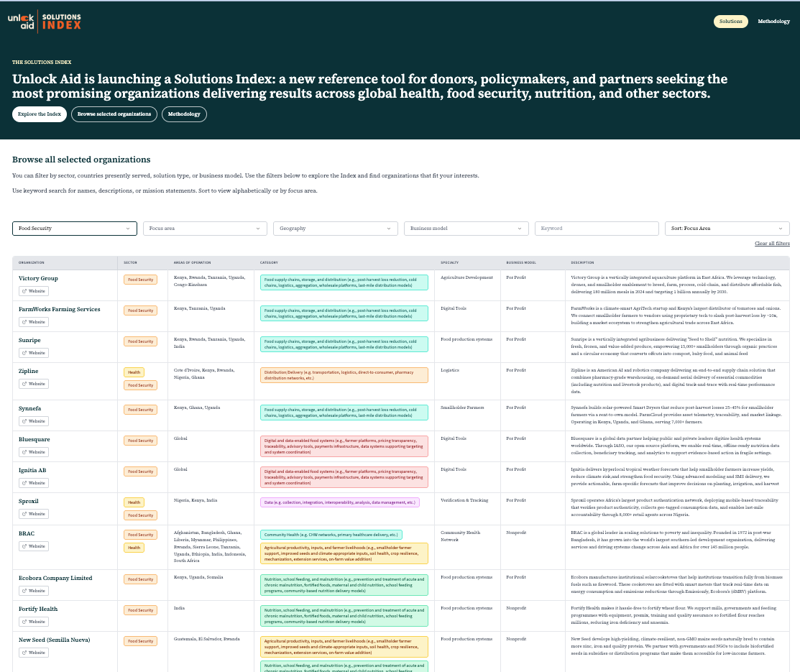Click Distribution/Delivery category tag in Zipline row
This screenshot has height=672, width=800.
point(344,376)
